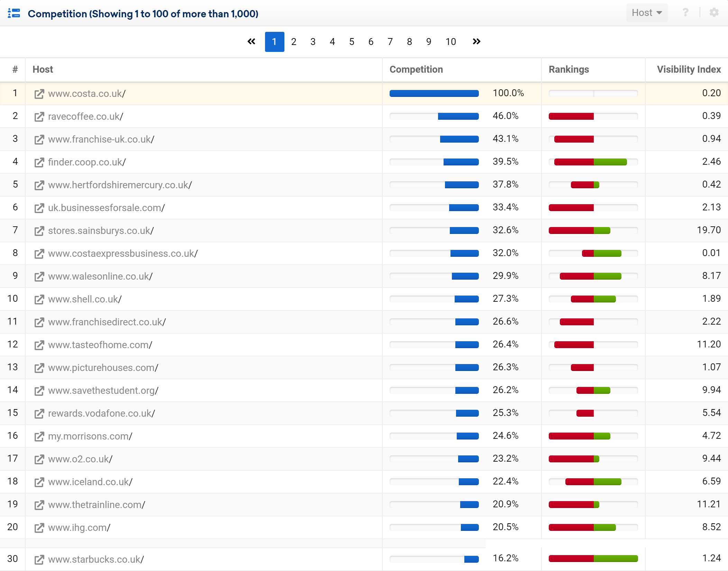Open external link icon for stores.sainsburys.co.uk

tap(39, 231)
